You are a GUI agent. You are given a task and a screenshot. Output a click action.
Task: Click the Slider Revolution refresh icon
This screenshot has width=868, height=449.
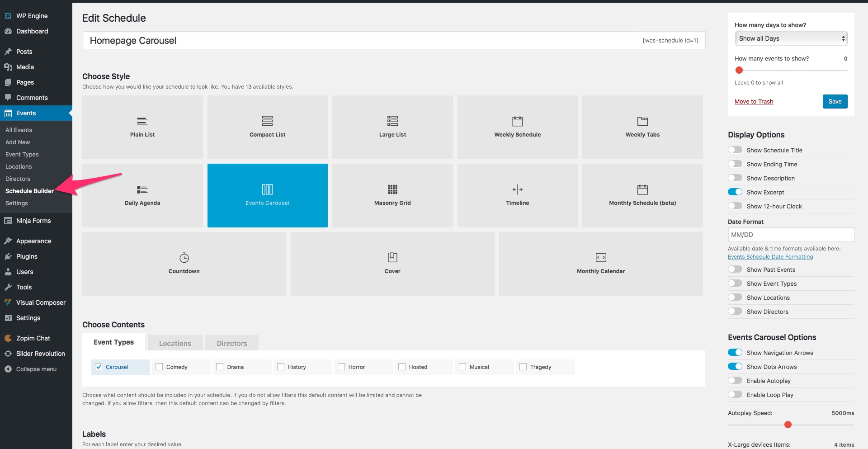point(8,354)
